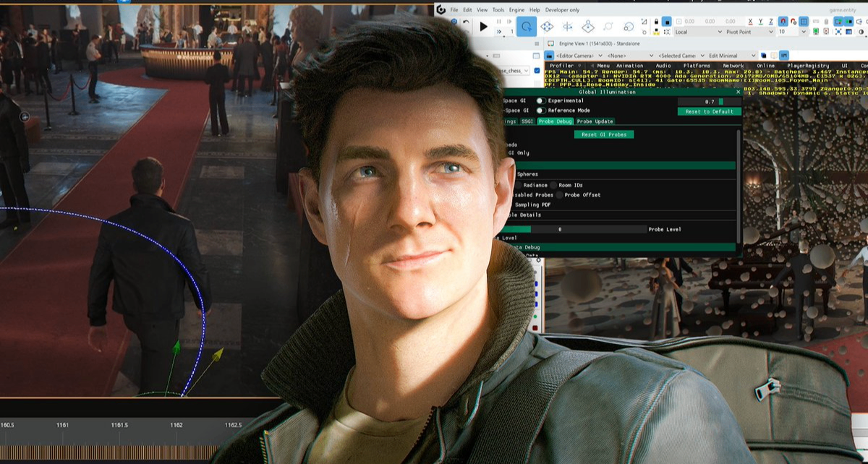Click the blue IM icon after Edit Minimal
This screenshot has width=868, height=464.
pyautogui.click(x=784, y=55)
